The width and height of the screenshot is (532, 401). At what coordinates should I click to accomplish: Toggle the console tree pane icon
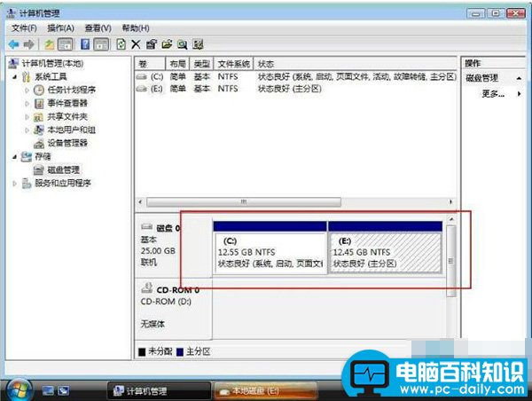pyautogui.click(x=66, y=44)
